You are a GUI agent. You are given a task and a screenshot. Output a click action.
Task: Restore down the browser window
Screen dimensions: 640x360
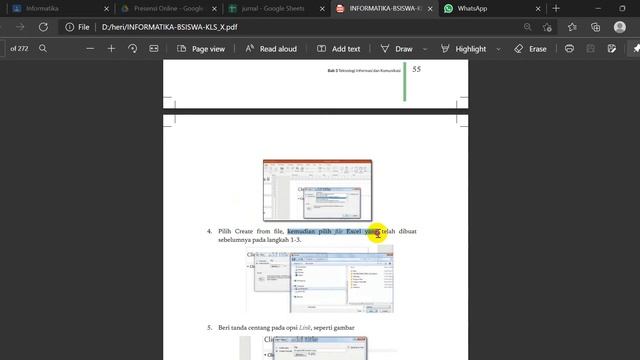(x=622, y=8)
